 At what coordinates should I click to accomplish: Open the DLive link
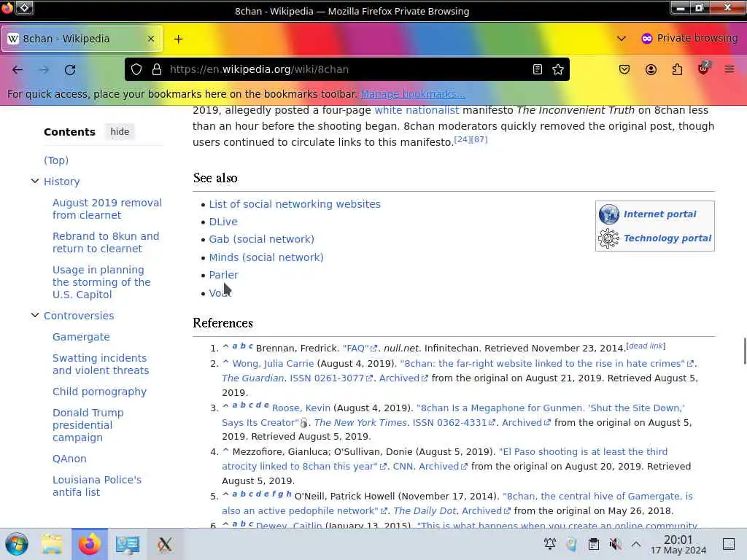(x=223, y=222)
